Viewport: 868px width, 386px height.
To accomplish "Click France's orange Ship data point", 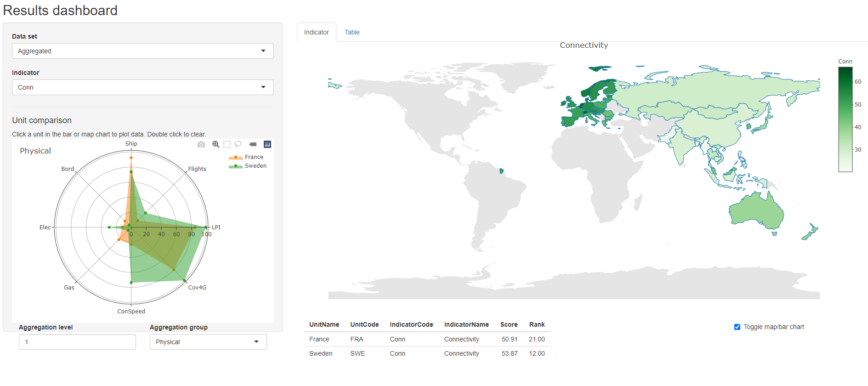I will pyautogui.click(x=131, y=158).
